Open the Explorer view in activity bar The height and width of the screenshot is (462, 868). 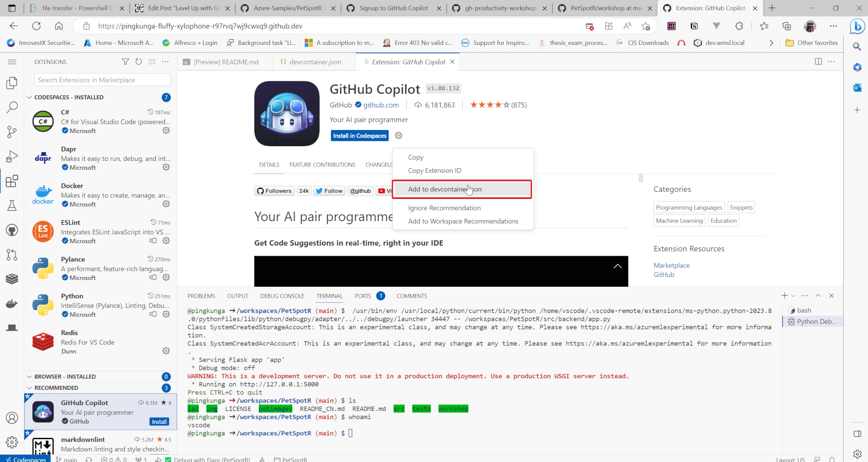click(x=12, y=83)
